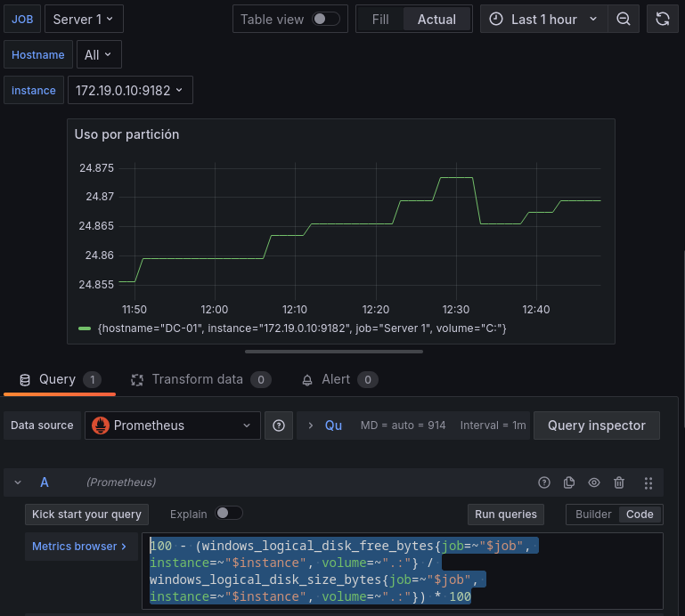The height and width of the screenshot is (616, 685).
Task: Switch to the Transform data tab
Action: click(x=201, y=380)
